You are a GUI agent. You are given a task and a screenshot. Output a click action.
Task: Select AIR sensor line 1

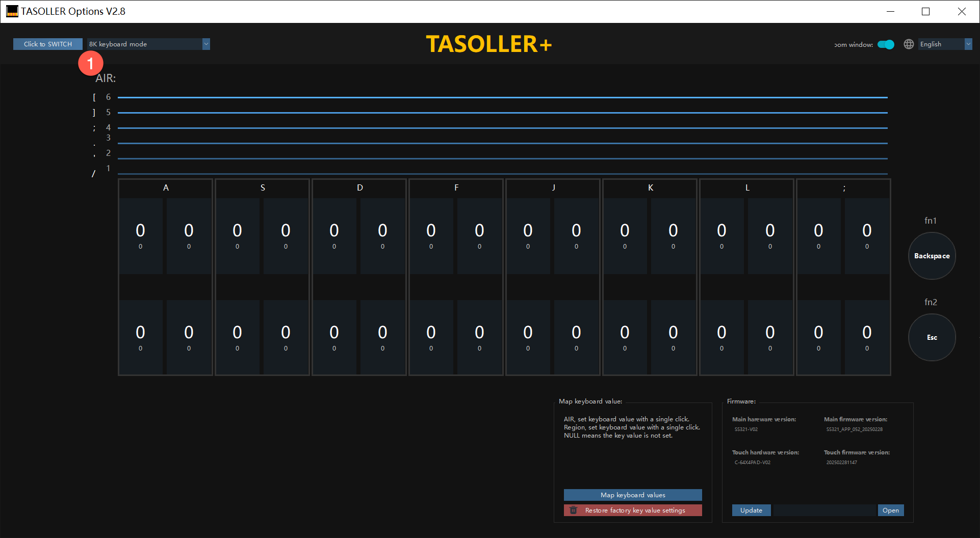click(503, 173)
